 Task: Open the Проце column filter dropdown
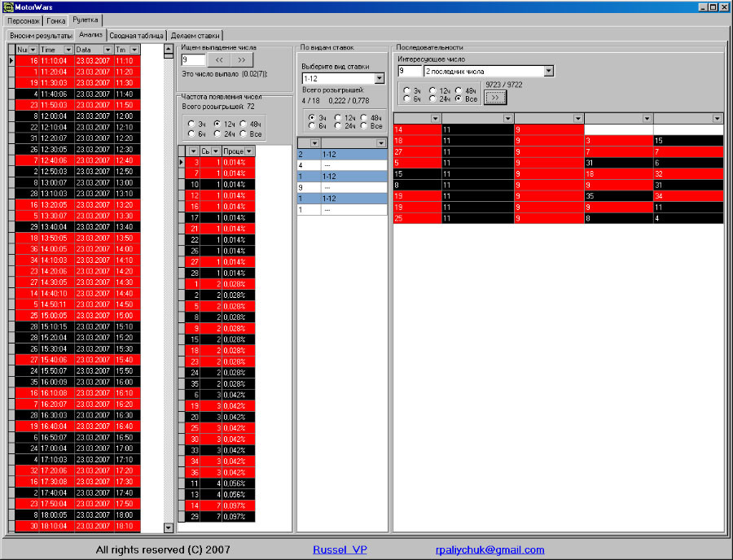(x=249, y=151)
